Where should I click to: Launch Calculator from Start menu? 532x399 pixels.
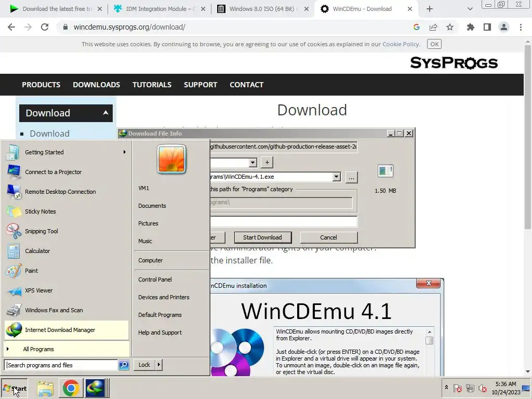[x=67, y=251]
